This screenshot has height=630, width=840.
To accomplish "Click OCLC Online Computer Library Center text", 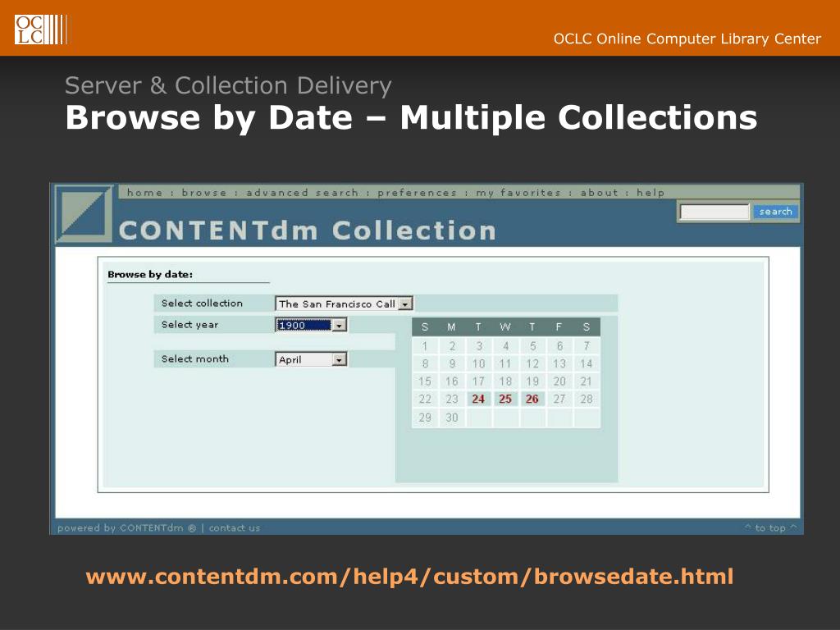I will pyautogui.click(x=687, y=39).
